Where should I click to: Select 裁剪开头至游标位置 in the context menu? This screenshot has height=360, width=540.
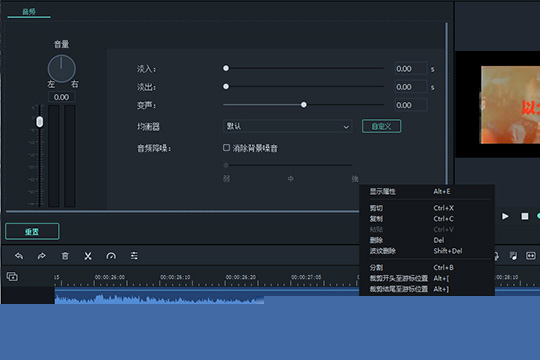427,278
